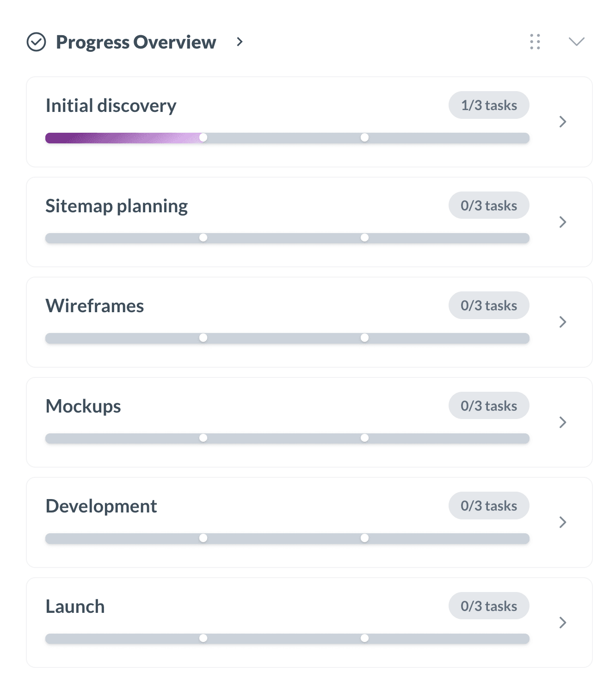
Task: Click the right arrow on the Wireframes card
Action: tap(563, 322)
